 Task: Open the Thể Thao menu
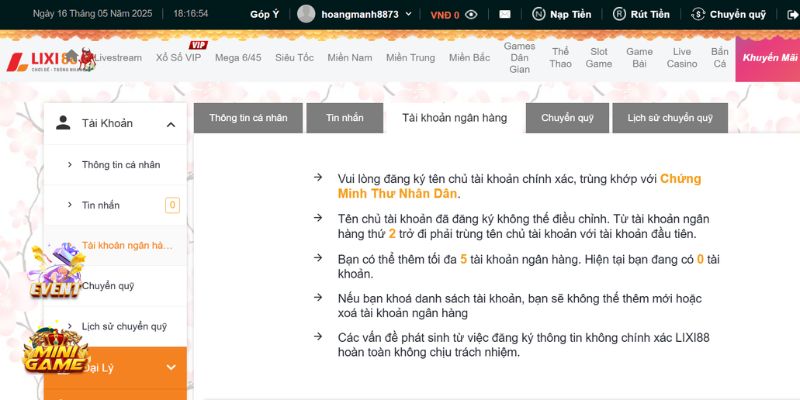click(560, 58)
